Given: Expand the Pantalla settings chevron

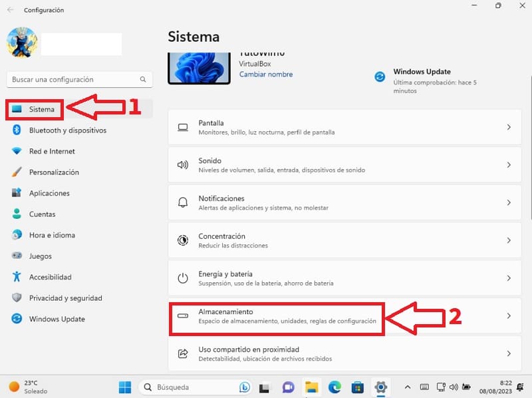Looking at the screenshot, I should click(x=509, y=127).
